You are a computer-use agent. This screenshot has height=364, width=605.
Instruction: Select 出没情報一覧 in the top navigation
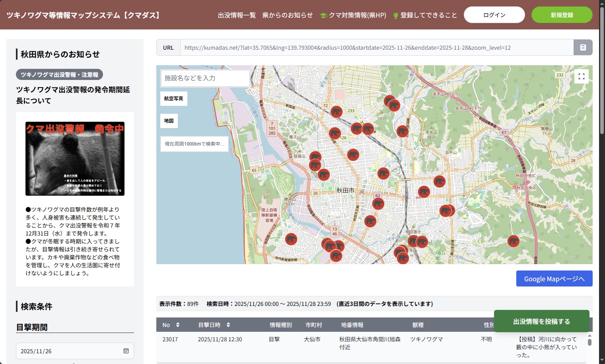pyautogui.click(x=237, y=15)
